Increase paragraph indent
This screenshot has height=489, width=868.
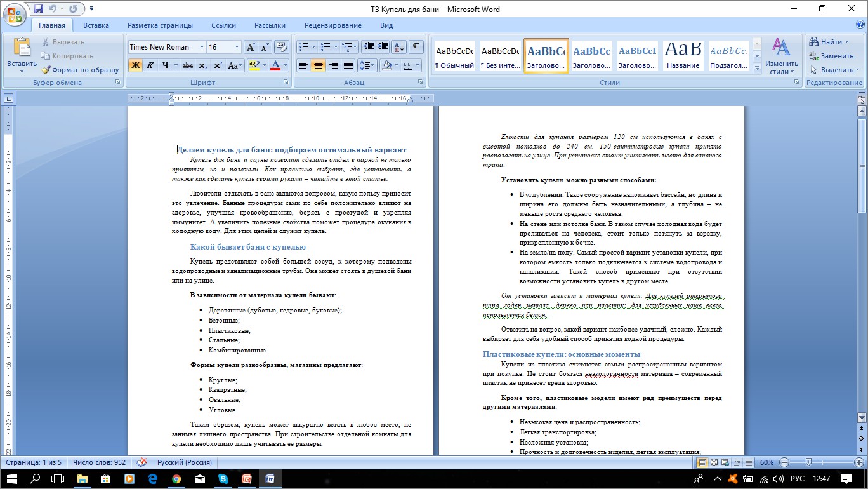click(x=383, y=47)
